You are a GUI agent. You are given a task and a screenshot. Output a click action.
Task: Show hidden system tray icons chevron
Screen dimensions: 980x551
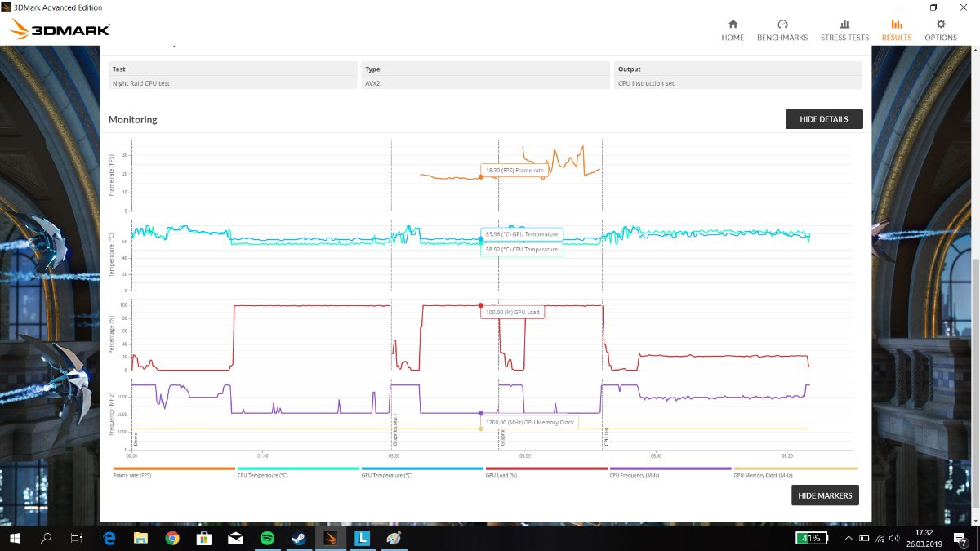(850, 539)
